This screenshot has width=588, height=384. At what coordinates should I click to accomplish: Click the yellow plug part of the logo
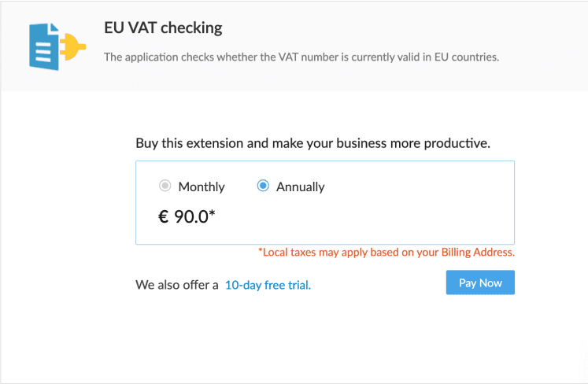pyautogui.click(x=73, y=47)
